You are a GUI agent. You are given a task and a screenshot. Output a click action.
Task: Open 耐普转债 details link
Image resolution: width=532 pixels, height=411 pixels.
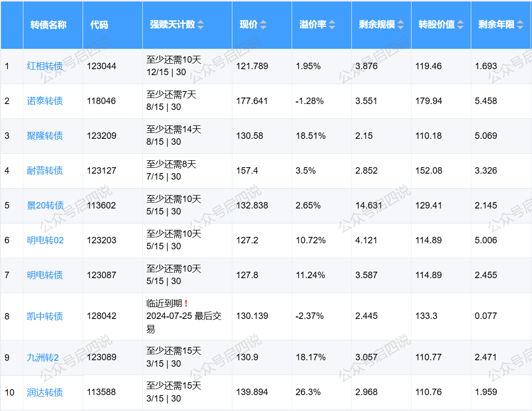click(x=45, y=171)
